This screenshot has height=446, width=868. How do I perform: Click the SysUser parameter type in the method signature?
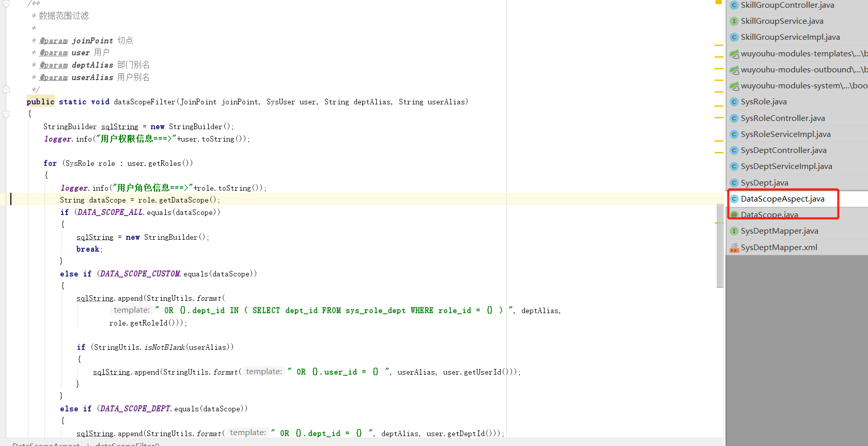pyautogui.click(x=281, y=102)
